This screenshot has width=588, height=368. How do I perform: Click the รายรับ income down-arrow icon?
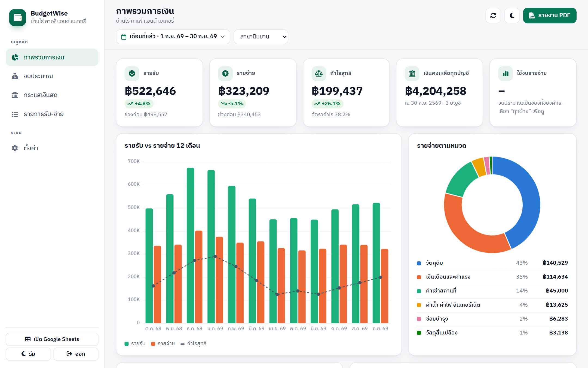(132, 73)
